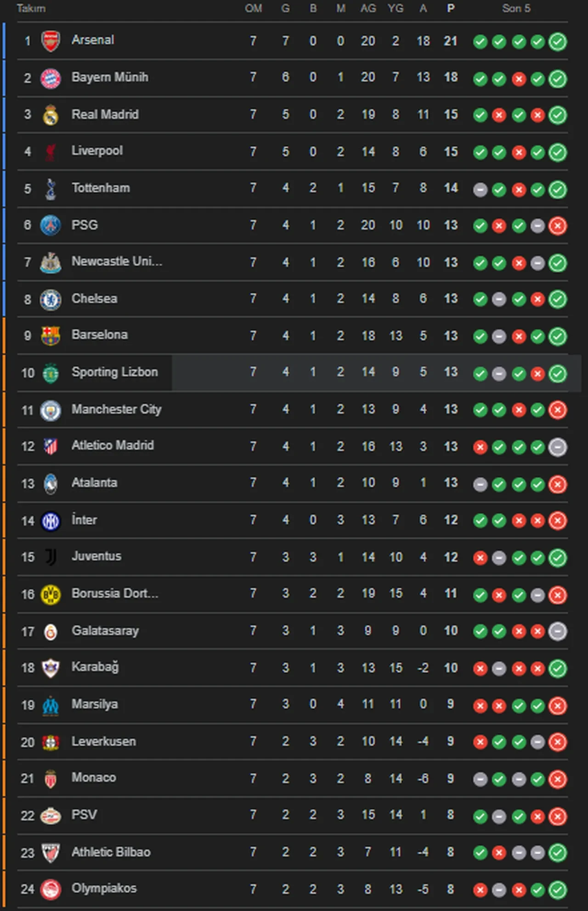
Task: Click PSG's latest loss result icon
Action: [x=557, y=226]
